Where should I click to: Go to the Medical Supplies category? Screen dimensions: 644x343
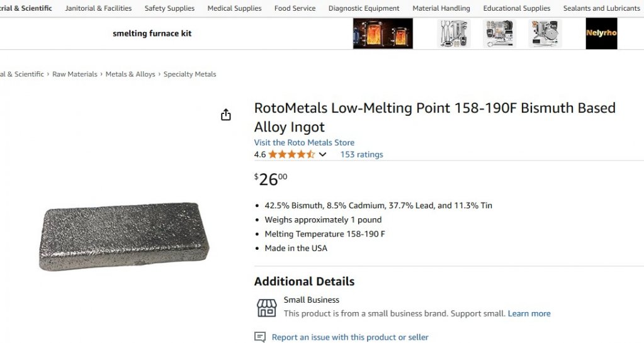click(x=234, y=8)
